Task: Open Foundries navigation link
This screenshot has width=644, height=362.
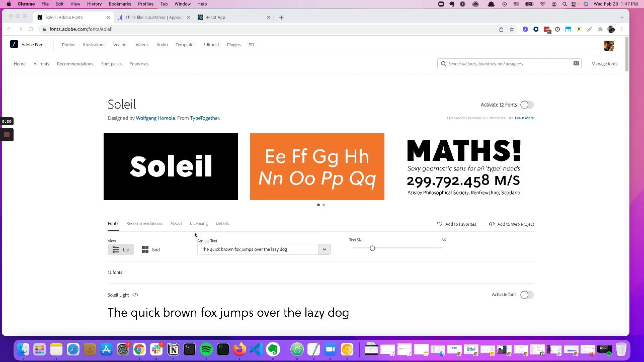Action: [x=139, y=64]
